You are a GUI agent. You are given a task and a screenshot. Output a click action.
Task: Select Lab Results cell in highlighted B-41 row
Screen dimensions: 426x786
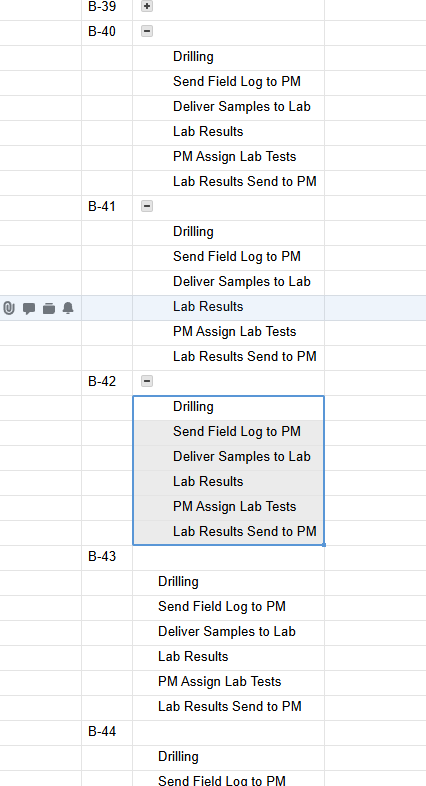click(x=228, y=306)
